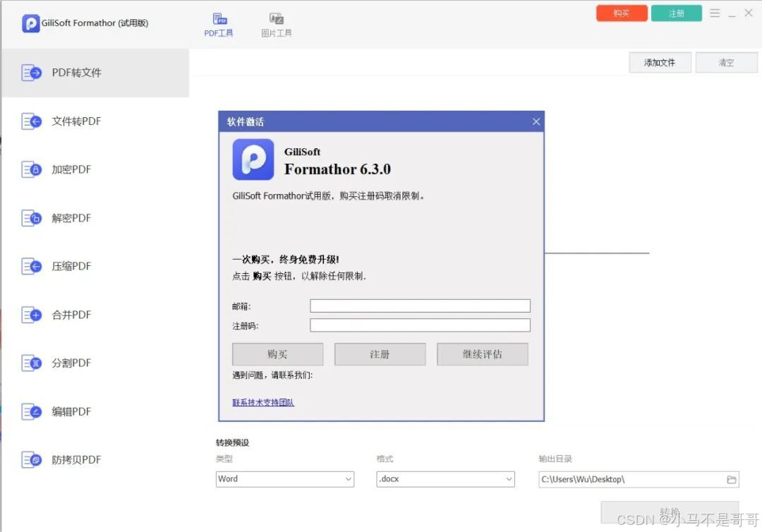Image resolution: width=762 pixels, height=532 pixels.
Task: Select PDF转文件 in the sidebar
Action: pyautogui.click(x=95, y=73)
